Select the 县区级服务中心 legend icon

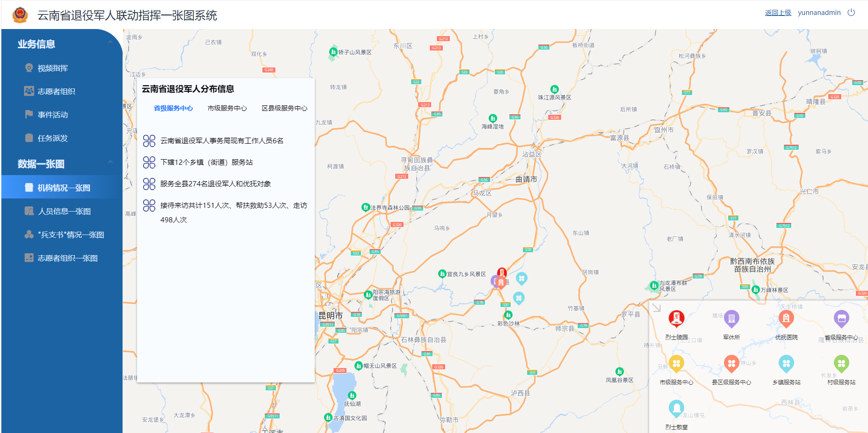pyautogui.click(x=731, y=364)
